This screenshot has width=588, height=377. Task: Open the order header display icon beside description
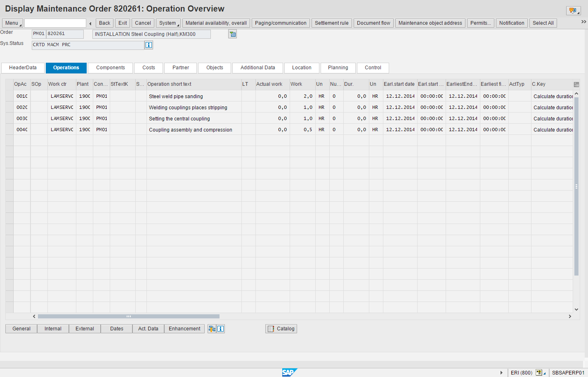[233, 34]
